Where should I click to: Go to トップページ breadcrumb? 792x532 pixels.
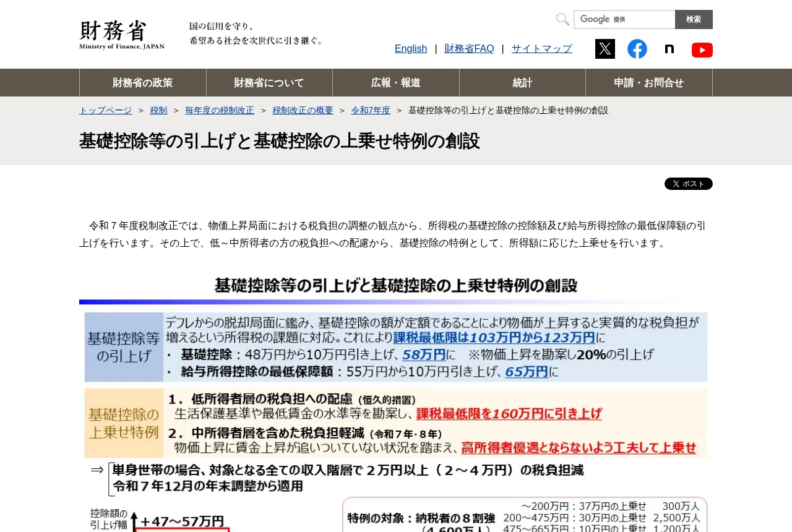pyautogui.click(x=105, y=110)
